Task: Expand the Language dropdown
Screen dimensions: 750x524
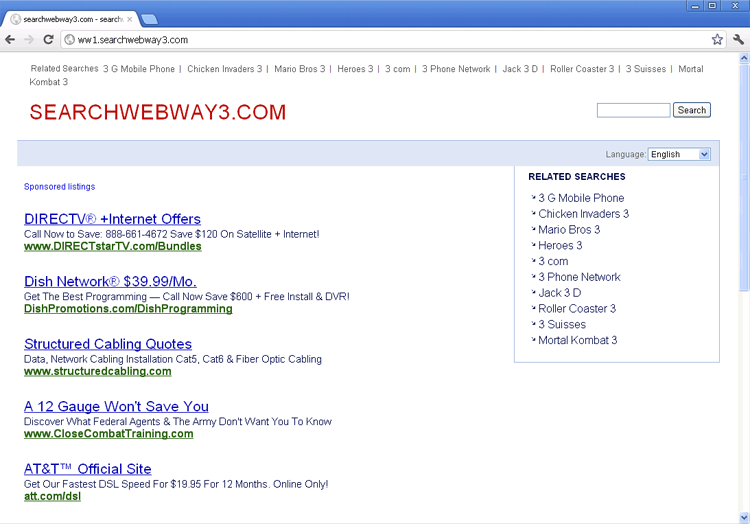Action: click(x=679, y=154)
